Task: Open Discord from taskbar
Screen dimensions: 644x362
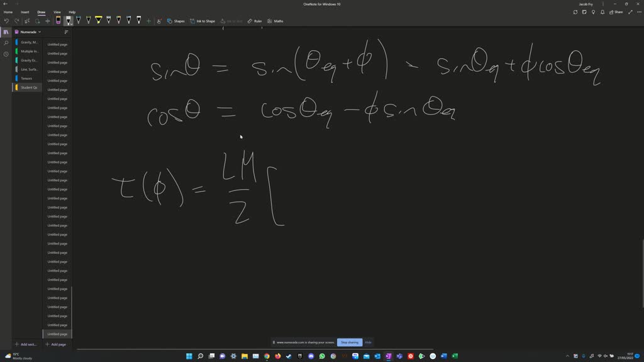Action: pyautogui.click(x=311, y=356)
